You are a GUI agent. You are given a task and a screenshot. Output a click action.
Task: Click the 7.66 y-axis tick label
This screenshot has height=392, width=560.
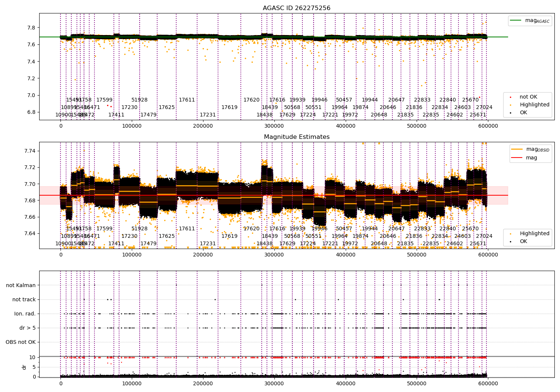[29, 217]
